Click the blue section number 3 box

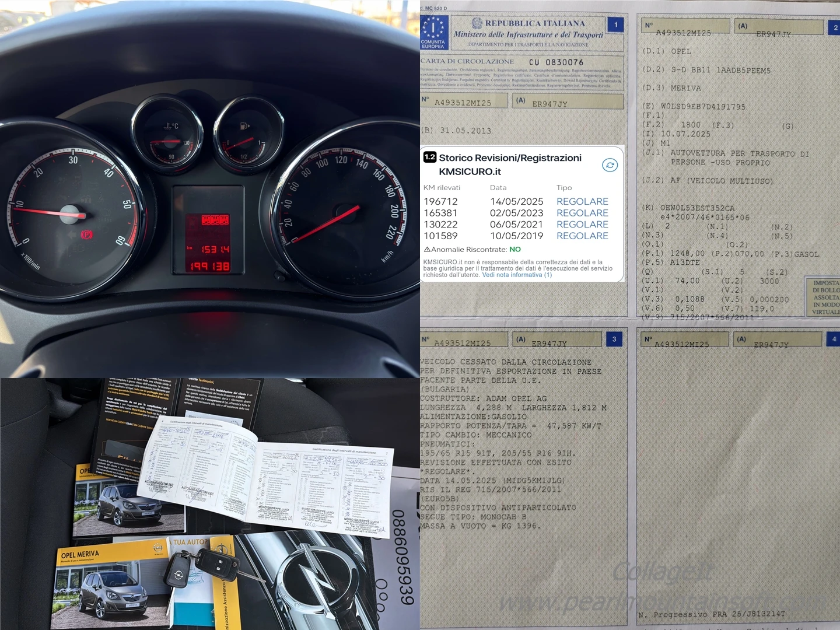pyautogui.click(x=614, y=339)
